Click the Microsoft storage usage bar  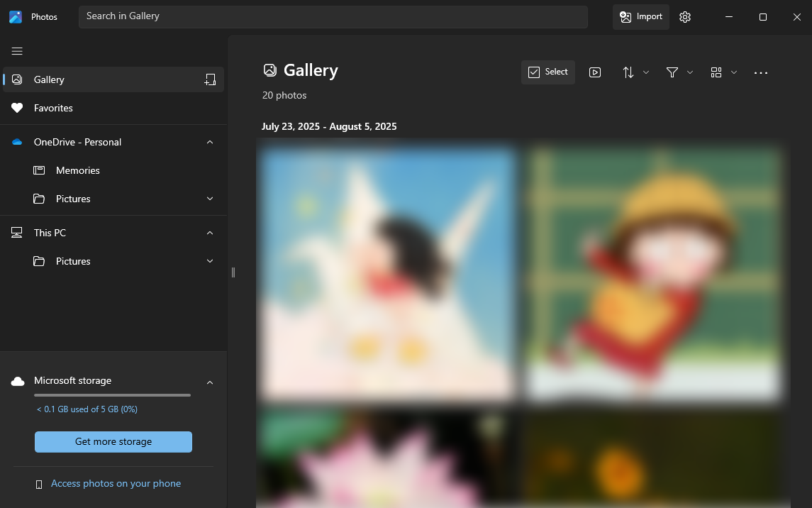pos(112,395)
